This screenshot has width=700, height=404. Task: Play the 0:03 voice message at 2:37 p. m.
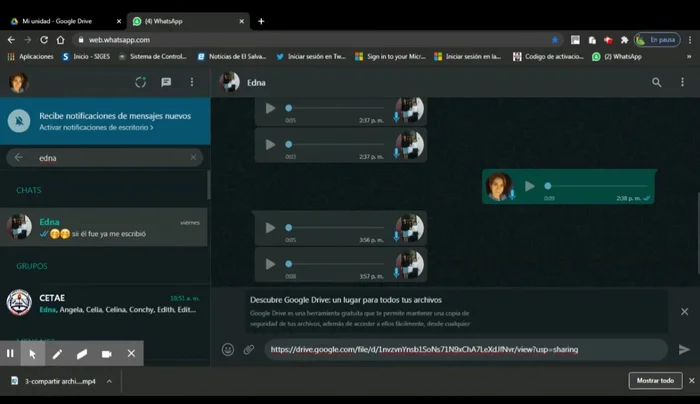click(270, 145)
